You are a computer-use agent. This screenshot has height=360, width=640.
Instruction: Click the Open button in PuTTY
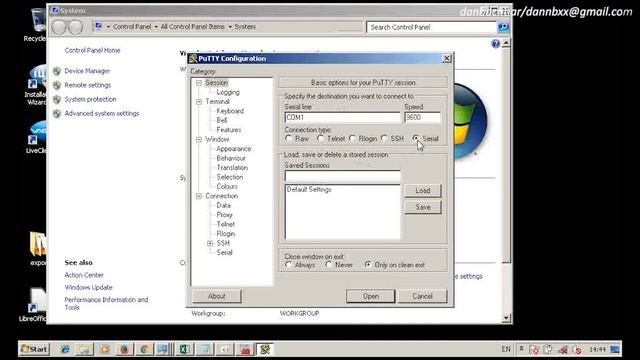coord(371,296)
